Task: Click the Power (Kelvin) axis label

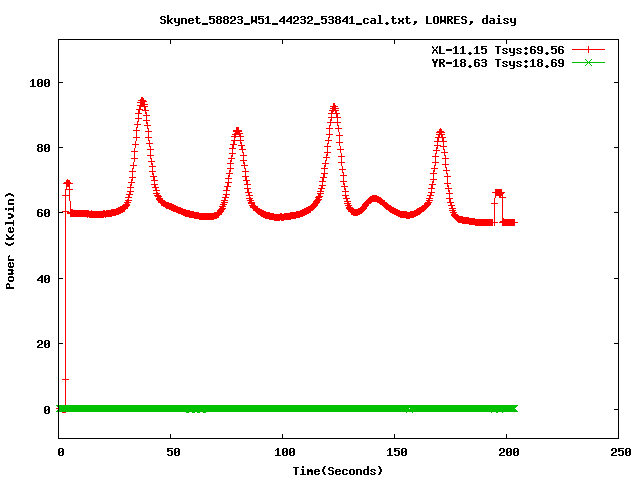Action: point(10,241)
